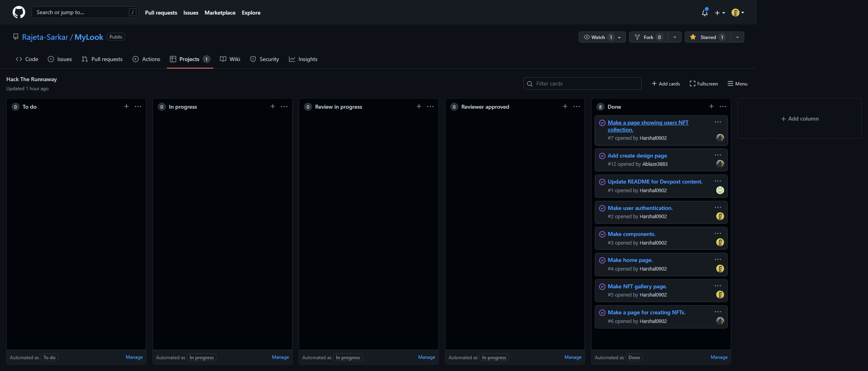Expand the Fork options dropdown
The height and width of the screenshot is (371, 868).
[675, 37]
